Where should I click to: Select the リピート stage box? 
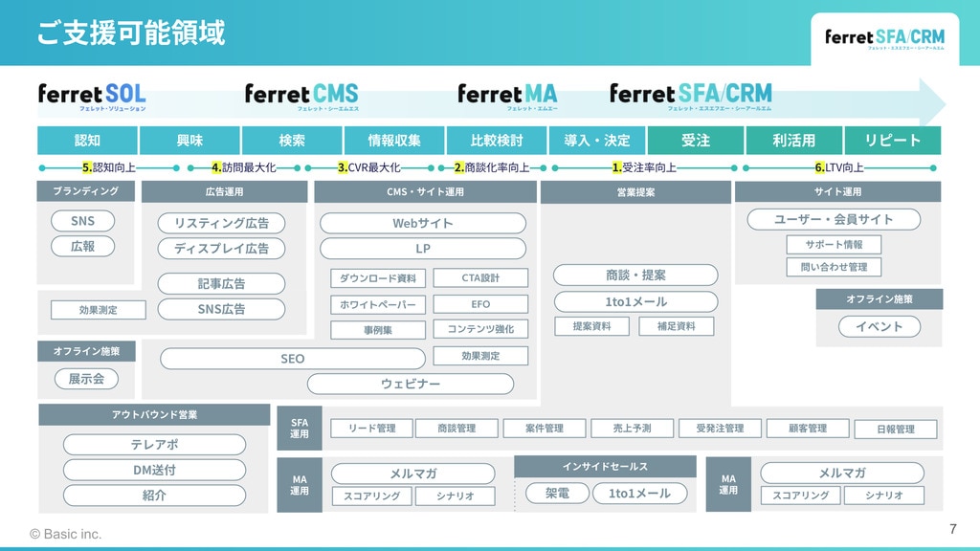tap(892, 141)
